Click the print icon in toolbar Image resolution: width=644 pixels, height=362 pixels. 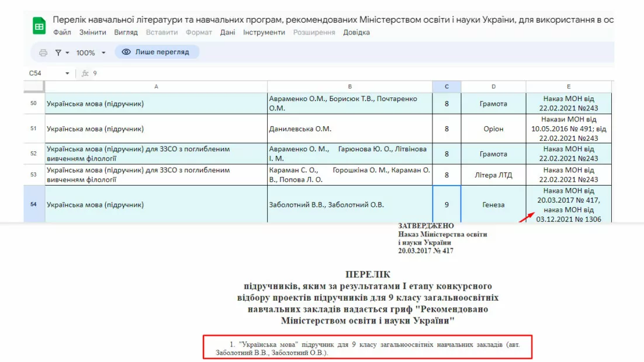(x=43, y=53)
